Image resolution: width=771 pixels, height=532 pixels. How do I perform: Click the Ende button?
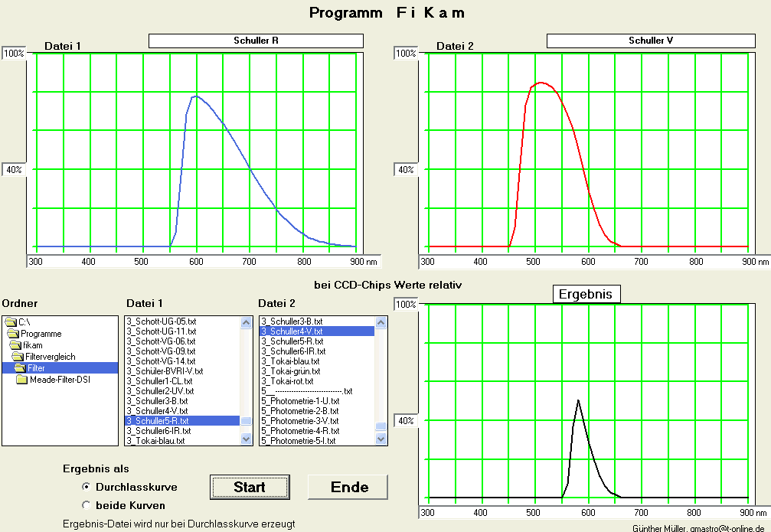(x=348, y=487)
